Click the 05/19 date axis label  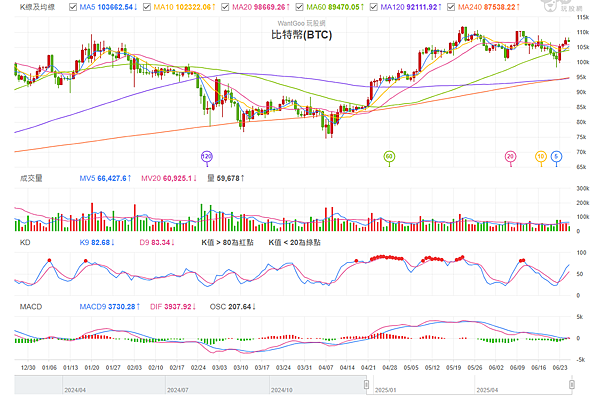click(453, 368)
